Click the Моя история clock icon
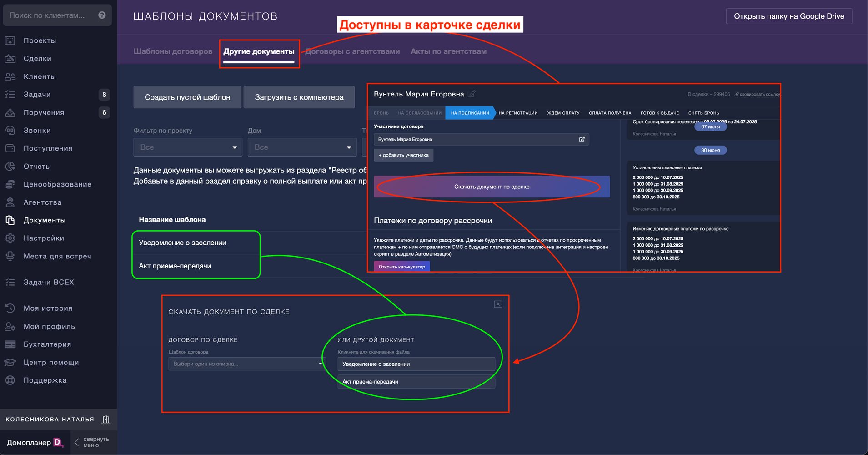The width and height of the screenshot is (868, 455). click(10, 308)
